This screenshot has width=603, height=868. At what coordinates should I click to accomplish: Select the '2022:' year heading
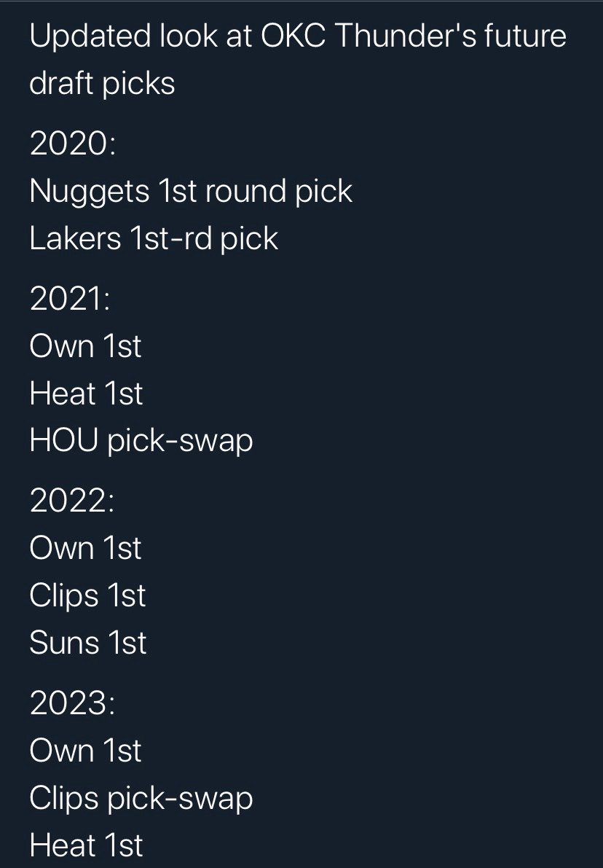pos(72,501)
